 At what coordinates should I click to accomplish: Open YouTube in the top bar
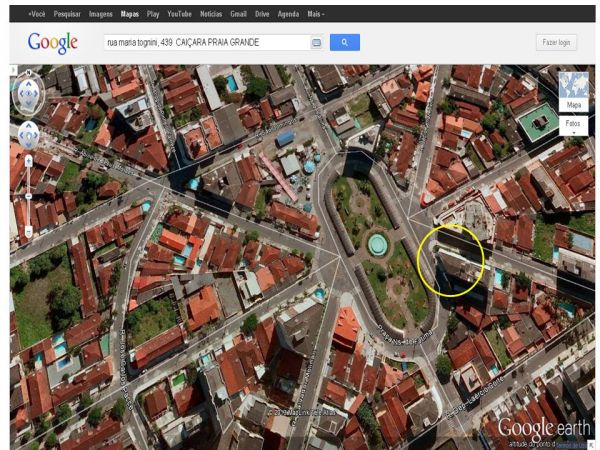[179, 14]
